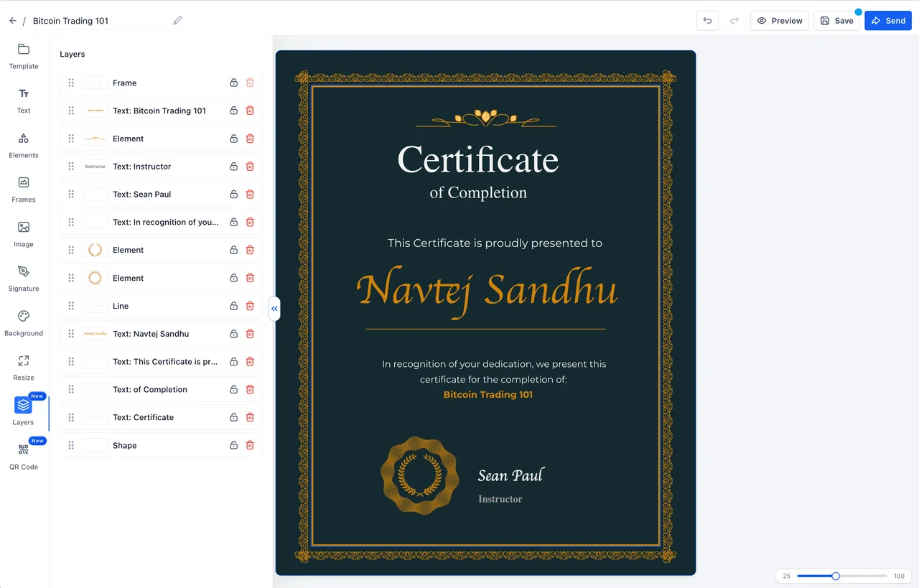Toggle lock on Text: Certificate layer
The width and height of the screenshot is (919, 588).
pos(233,418)
